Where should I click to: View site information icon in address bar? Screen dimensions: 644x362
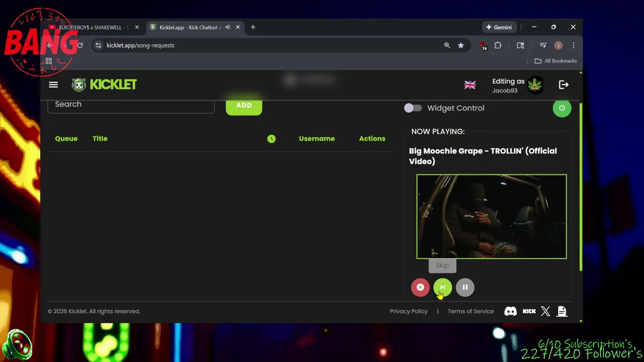click(99, 45)
